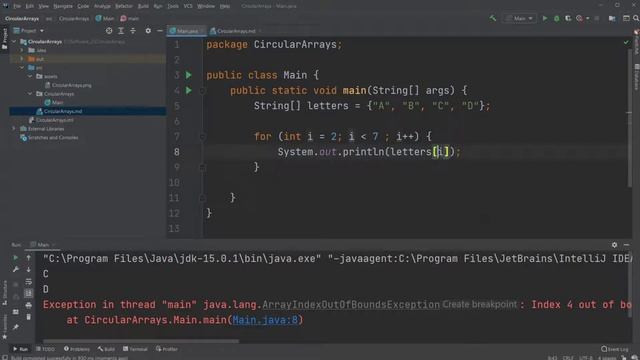The height and width of the screenshot is (360, 640).
Task: Select CircularArrays.iml in project tree
Action: click(x=51, y=120)
